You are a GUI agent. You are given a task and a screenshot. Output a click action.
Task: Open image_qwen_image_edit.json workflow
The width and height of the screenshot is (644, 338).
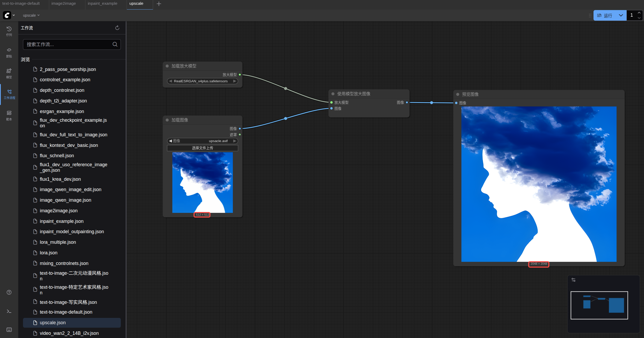[72, 190]
